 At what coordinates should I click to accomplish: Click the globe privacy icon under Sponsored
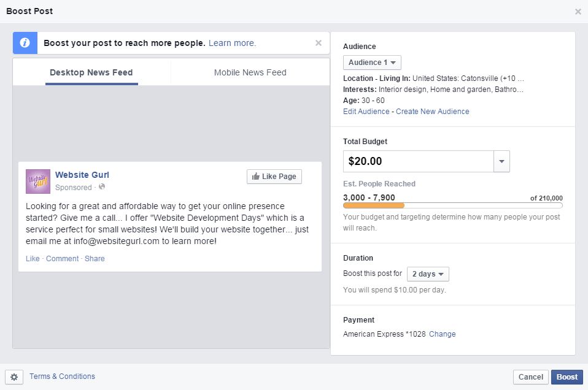coord(102,187)
